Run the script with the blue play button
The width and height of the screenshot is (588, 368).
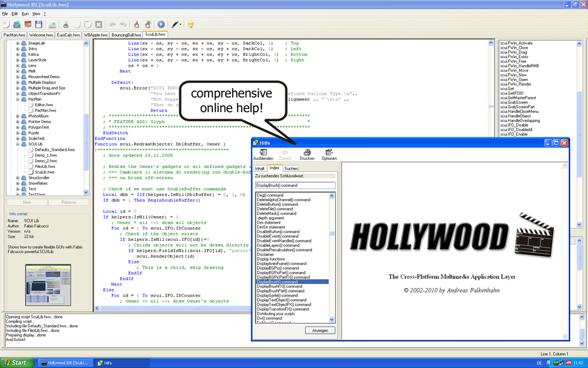click(161, 24)
